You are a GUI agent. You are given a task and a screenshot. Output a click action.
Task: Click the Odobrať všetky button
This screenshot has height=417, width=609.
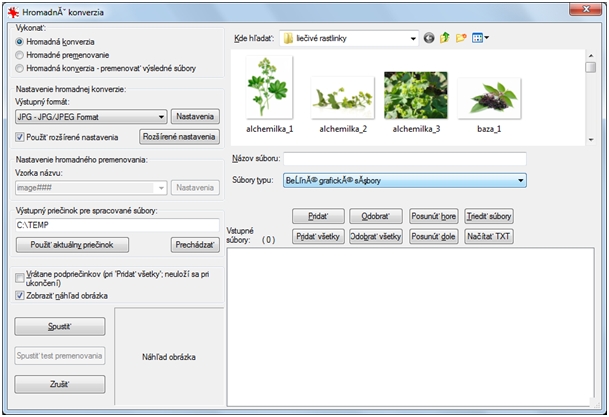pyautogui.click(x=376, y=236)
